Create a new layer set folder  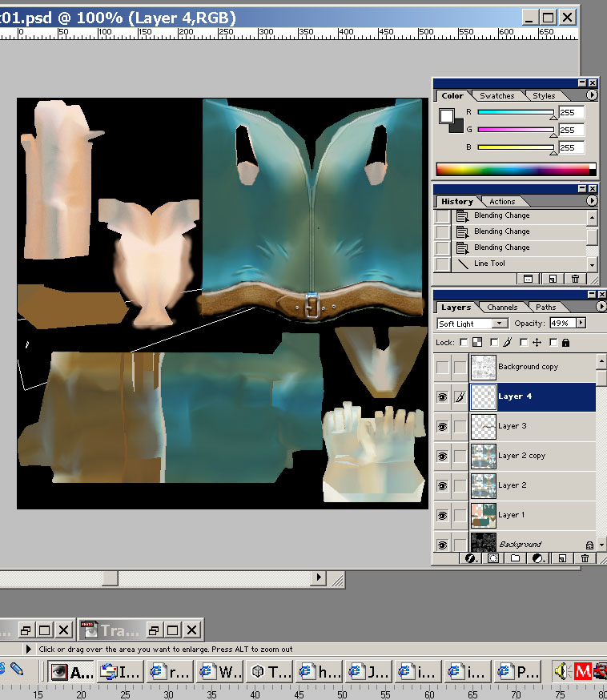tap(515, 558)
